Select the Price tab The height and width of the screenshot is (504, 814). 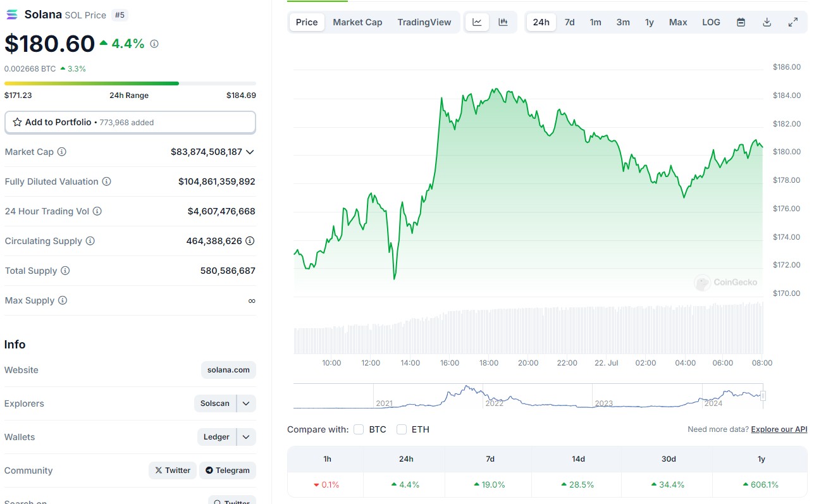pyautogui.click(x=307, y=22)
